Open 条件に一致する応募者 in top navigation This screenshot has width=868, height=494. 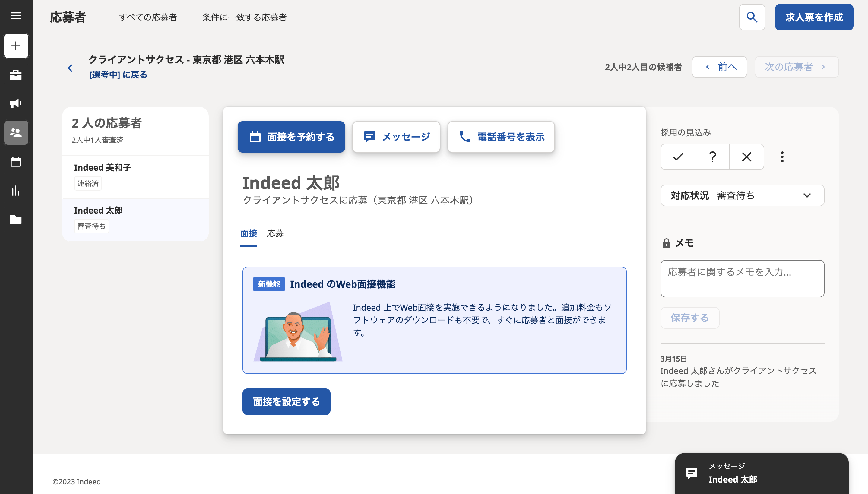(244, 17)
